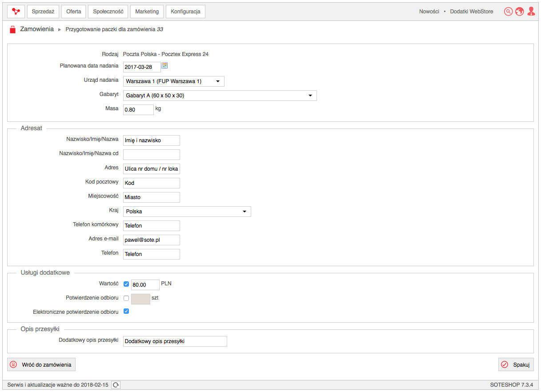Click the Usługi dodatkowe section heading
The image size is (541, 392).
click(45, 272)
